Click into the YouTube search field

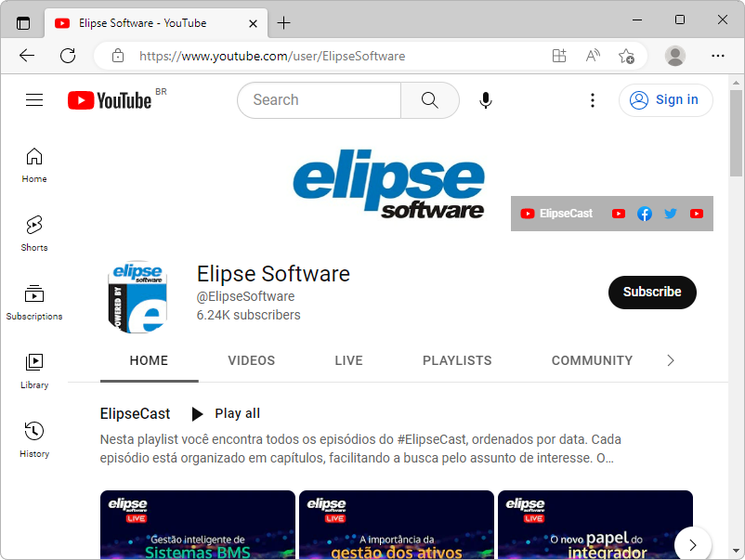tap(319, 100)
